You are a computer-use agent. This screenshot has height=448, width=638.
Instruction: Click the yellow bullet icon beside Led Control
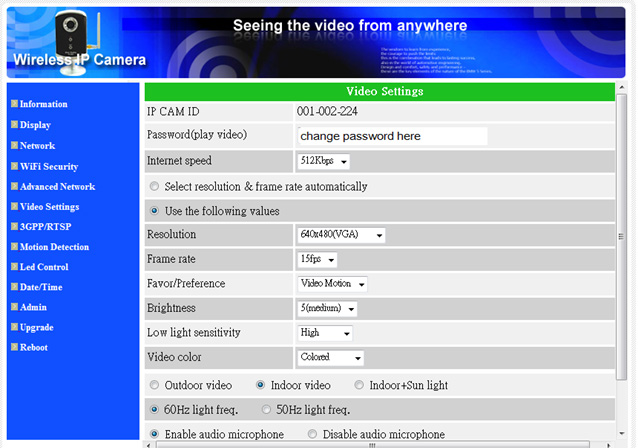click(14, 267)
